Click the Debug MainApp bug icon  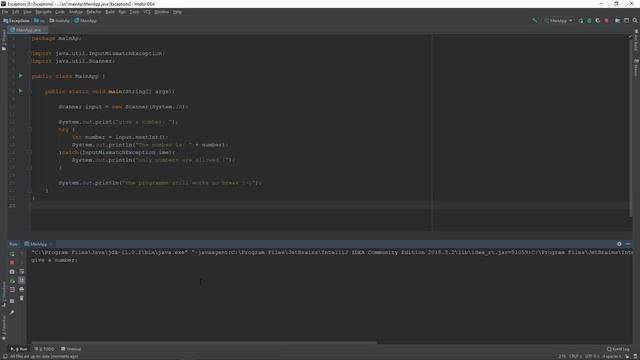[589, 20]
